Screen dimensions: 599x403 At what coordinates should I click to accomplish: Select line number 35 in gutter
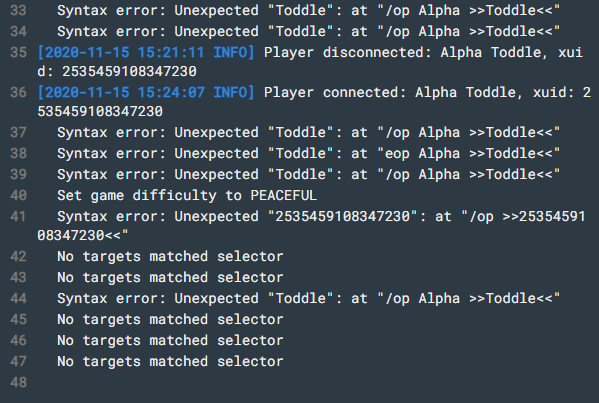coord(18,52)
